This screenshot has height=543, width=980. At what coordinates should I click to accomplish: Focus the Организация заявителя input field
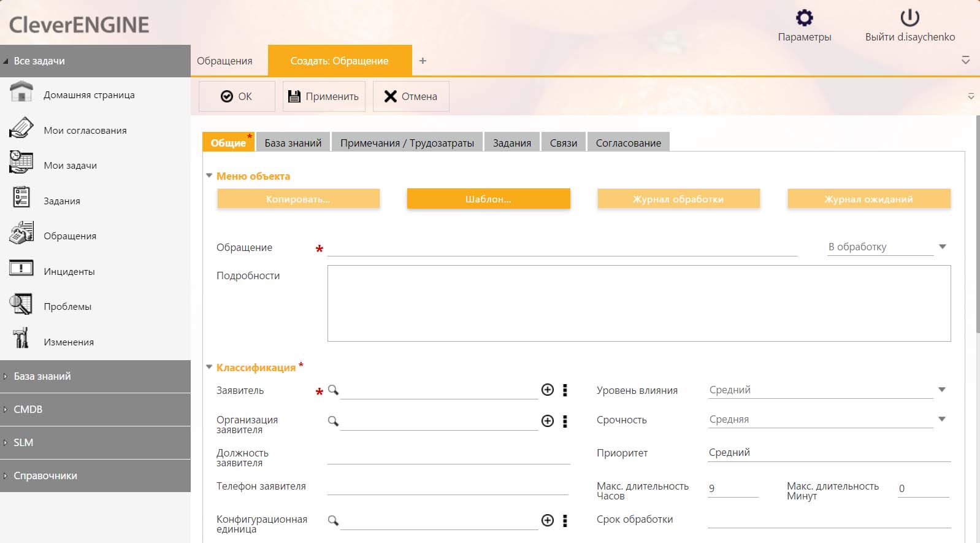click(439, 422)
